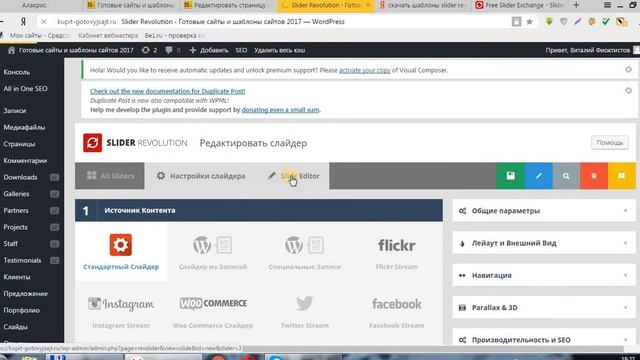Screen dimensions: 640x360
Task: Open the Duplicate Post documentation link
Action: coord(167,91)
